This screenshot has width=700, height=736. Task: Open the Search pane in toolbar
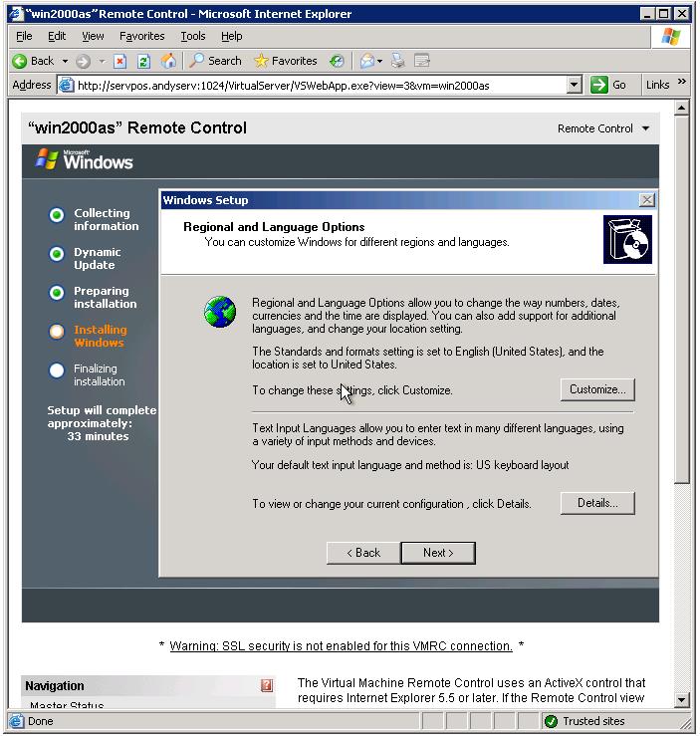[x=216, y=61]
